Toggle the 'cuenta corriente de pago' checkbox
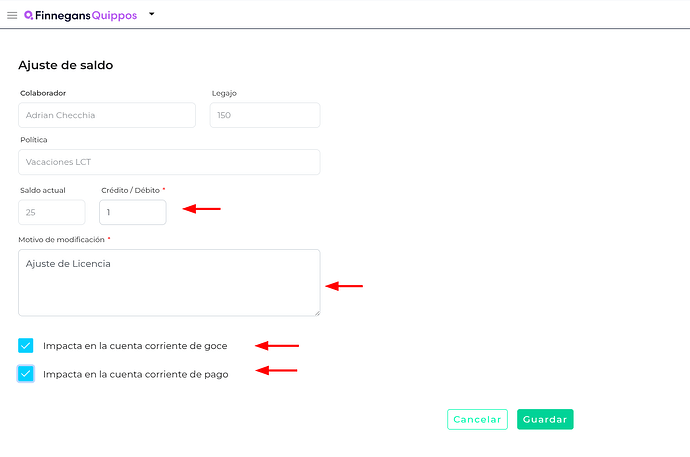 click(x=26, y=374)
